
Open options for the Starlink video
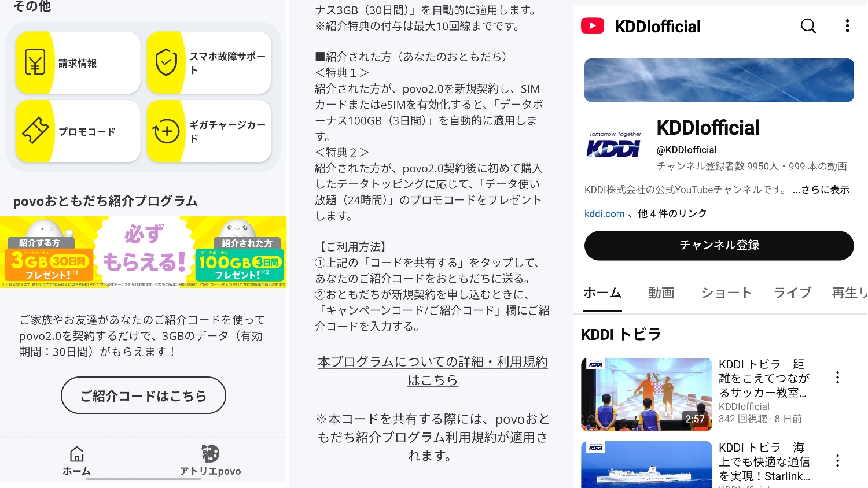click(837, 461)
